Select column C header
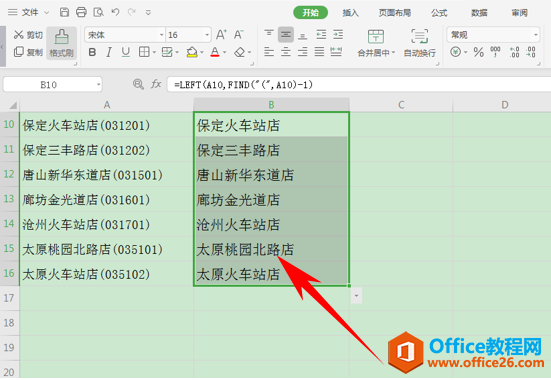 click(401, 105)
